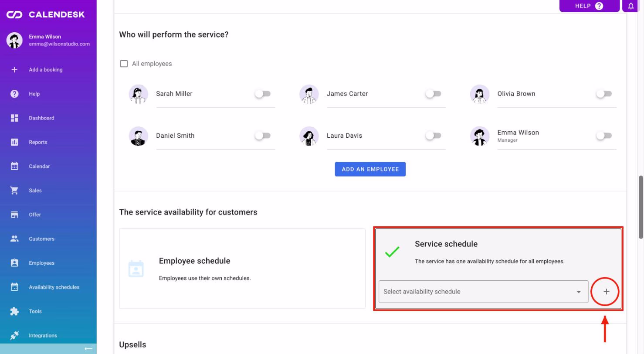Navigate to Integrations in sidebar
The image size is (644, 354).
coord(48,335)
